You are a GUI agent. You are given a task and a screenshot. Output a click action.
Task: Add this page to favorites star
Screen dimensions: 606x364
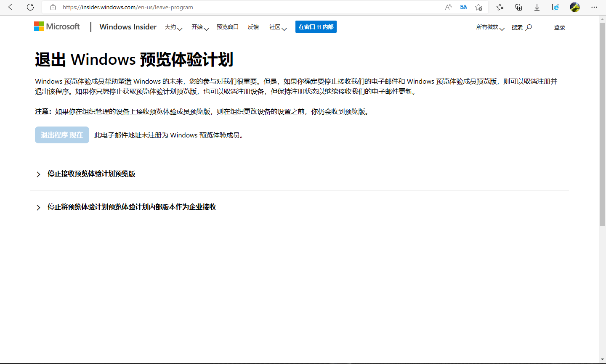coord(478,7)
